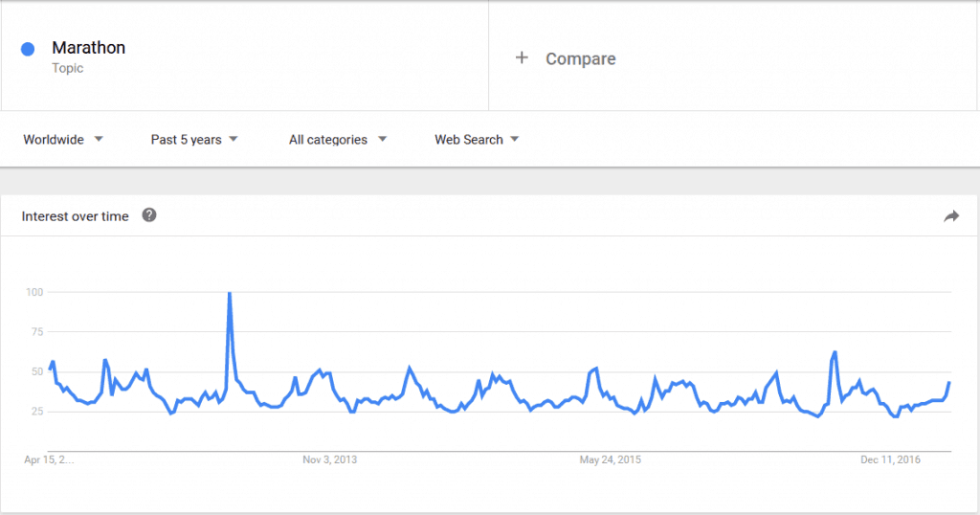Screen dimensions: 980x515
Task: Click the Nov 3, 2013 axis label
Action: pos(329,459)
